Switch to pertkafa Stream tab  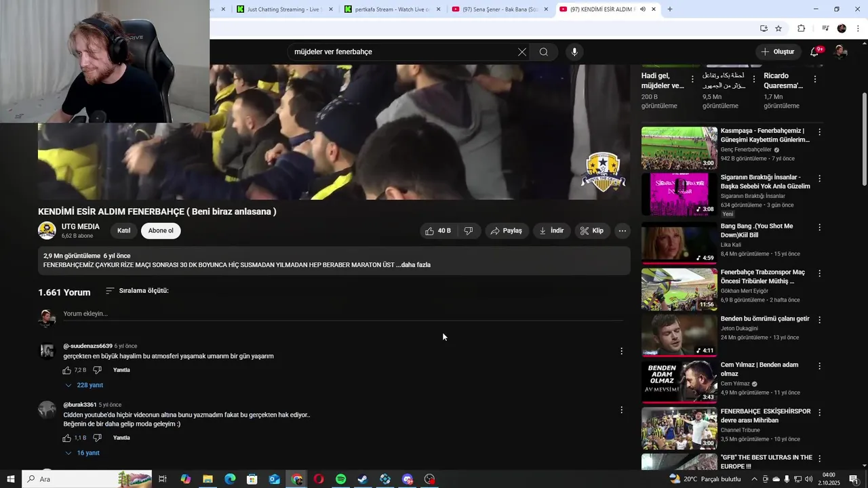click(392, 9)
